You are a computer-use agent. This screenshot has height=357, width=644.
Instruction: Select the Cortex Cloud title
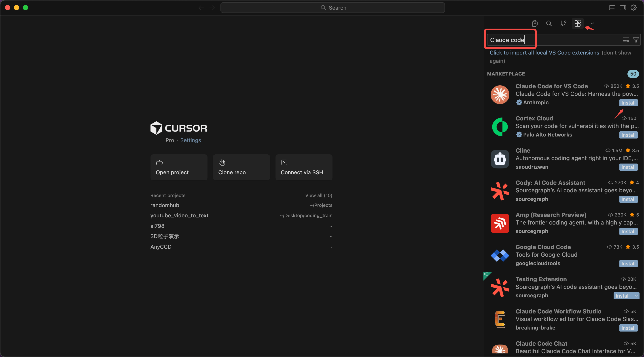[x=534, y=118]
